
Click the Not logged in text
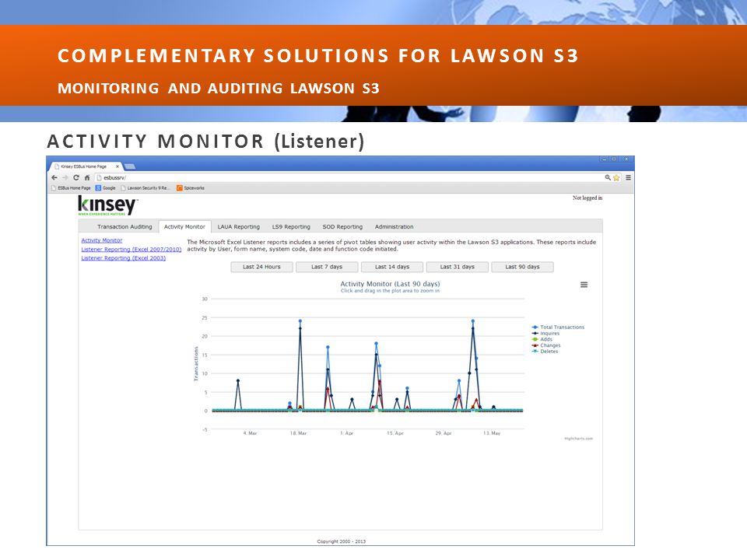(x=587, y=198)
